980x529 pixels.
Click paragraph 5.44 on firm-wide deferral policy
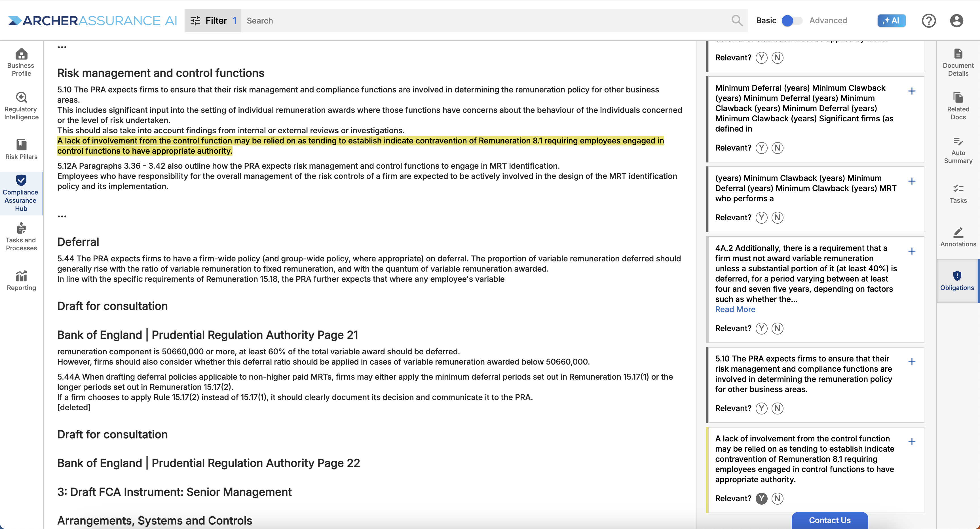(x=369, y=269)
